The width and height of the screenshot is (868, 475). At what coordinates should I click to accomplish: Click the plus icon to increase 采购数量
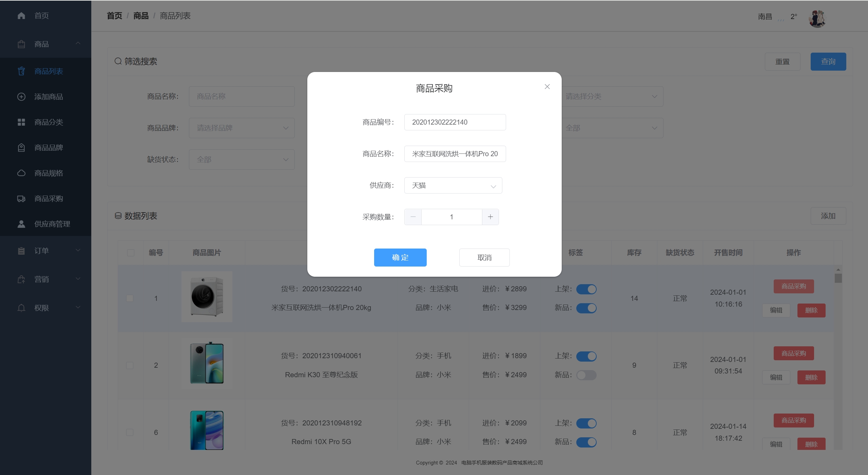pyautogui.click(x=490, y=217)
